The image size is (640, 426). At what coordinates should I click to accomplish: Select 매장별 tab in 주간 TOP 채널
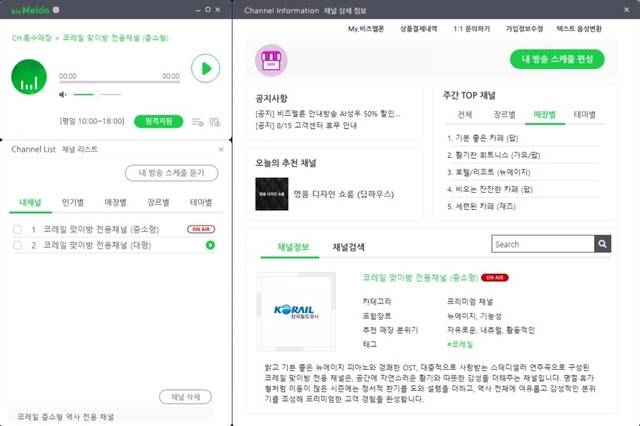point(545,115)
